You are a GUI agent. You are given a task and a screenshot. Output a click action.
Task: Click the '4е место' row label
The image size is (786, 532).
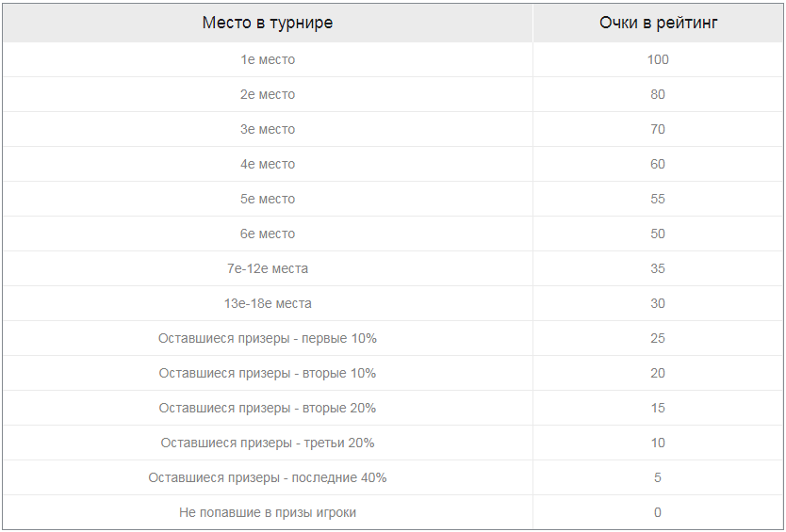pyautogui.click(x=268, y=164)
